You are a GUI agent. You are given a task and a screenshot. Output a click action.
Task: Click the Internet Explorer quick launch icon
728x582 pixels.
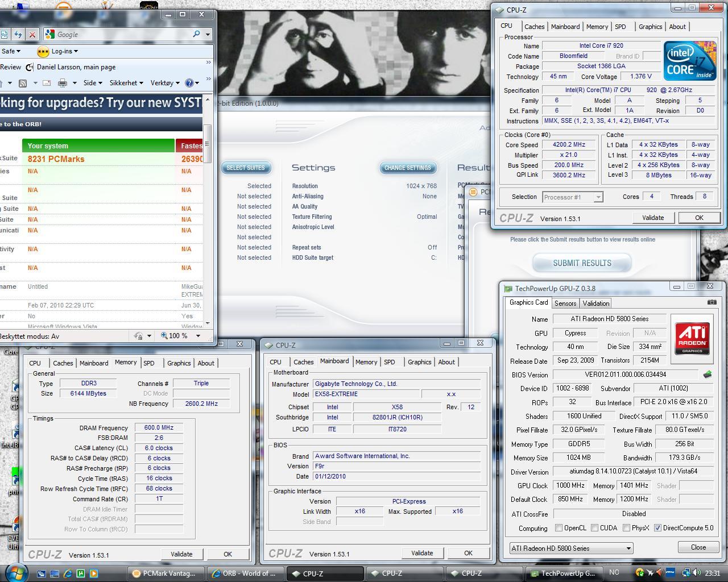68,573
